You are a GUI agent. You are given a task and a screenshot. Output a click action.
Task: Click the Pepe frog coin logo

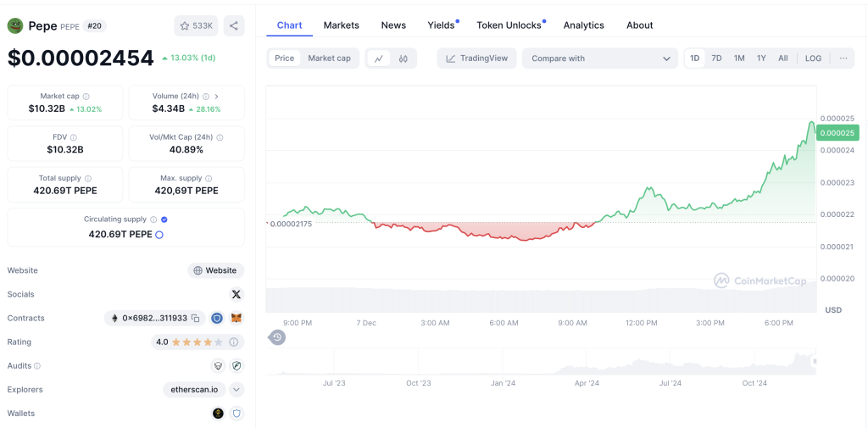(15, 26)
